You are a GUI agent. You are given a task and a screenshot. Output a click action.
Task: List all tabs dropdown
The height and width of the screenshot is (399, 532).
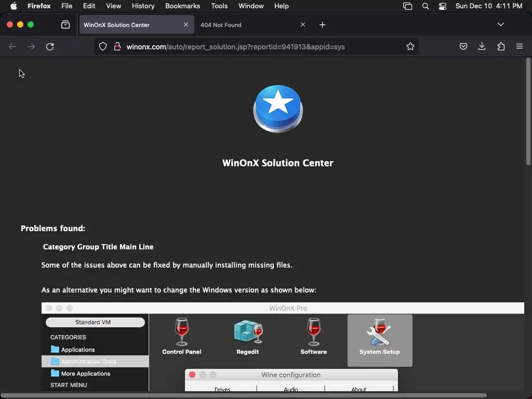click(x=500, y=24)
